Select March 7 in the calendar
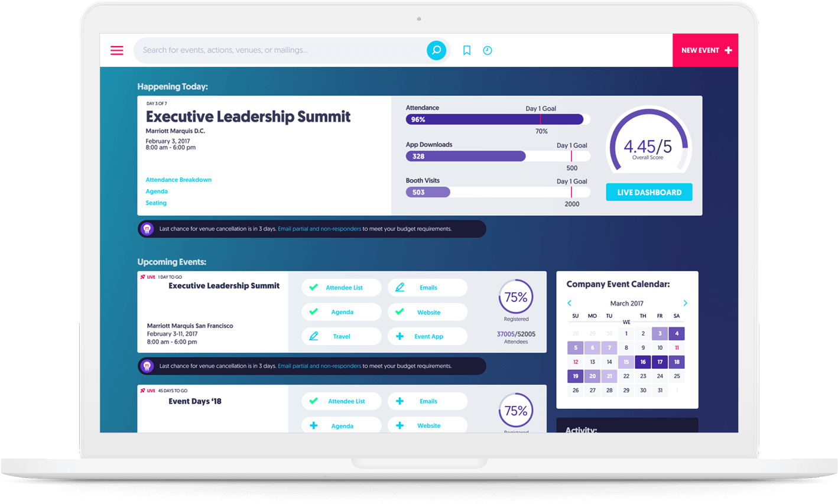Viewport: 838px width, 504px height. click(609, 347)
